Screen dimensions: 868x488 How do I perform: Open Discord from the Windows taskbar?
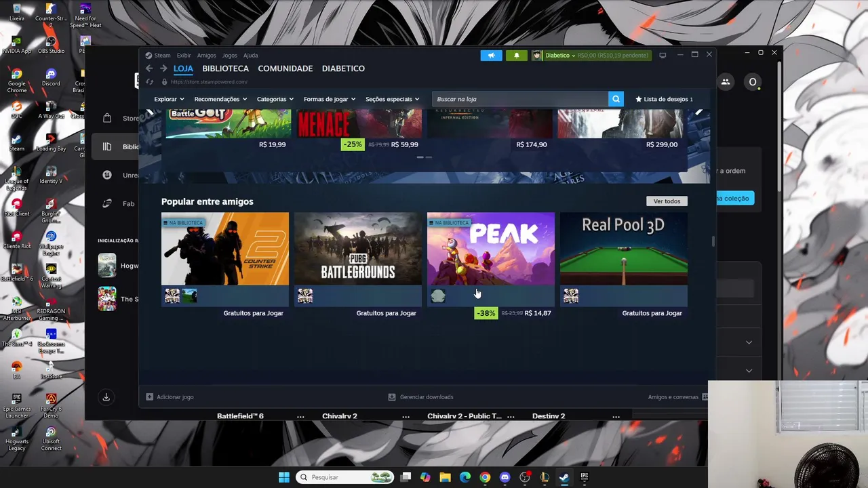(x=505, y=477)
